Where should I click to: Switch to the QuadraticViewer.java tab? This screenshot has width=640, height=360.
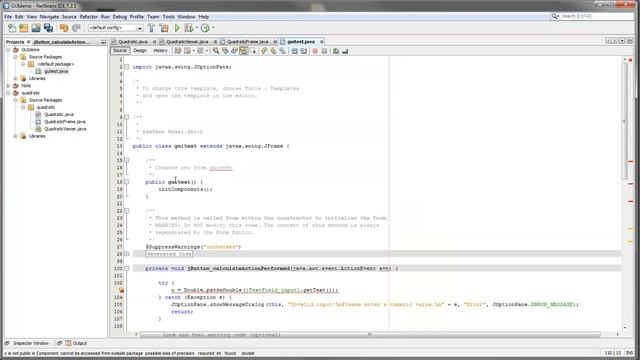(187, 42)
